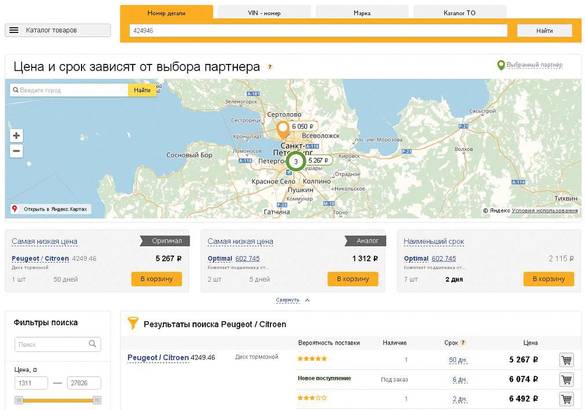Rate stars for the 5 267 ₽ offer
Viewport: 585px width, 410px height.
[x=312, y=359]
